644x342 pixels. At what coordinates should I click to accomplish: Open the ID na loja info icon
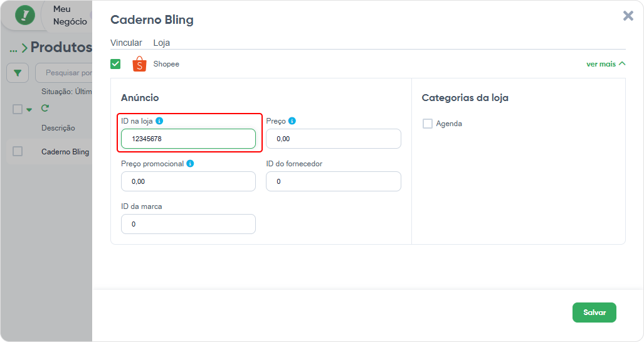pos(159,121)
